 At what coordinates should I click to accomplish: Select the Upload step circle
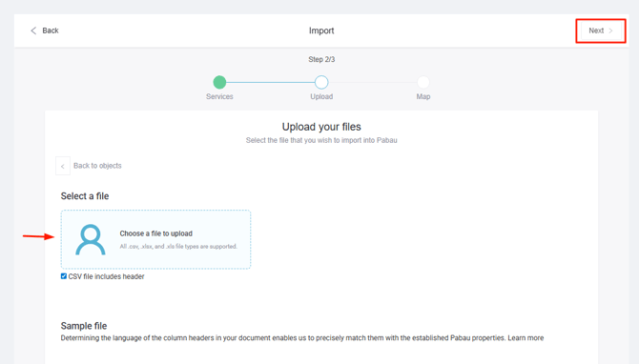[321, 82]
